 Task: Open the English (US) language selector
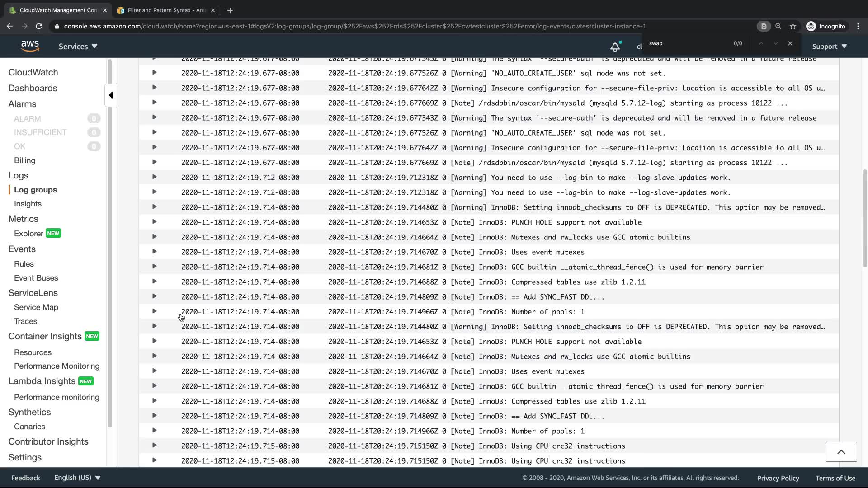(77, 478)
